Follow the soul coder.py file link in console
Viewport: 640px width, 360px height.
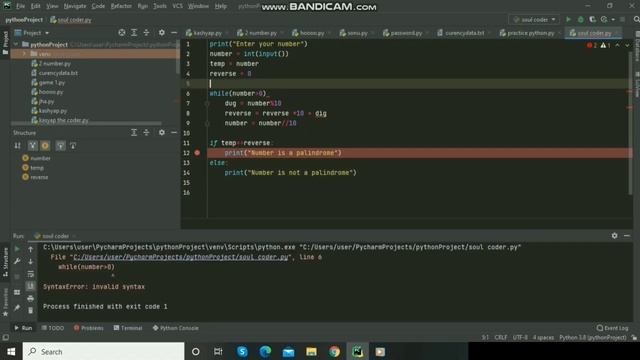point(181,257)
